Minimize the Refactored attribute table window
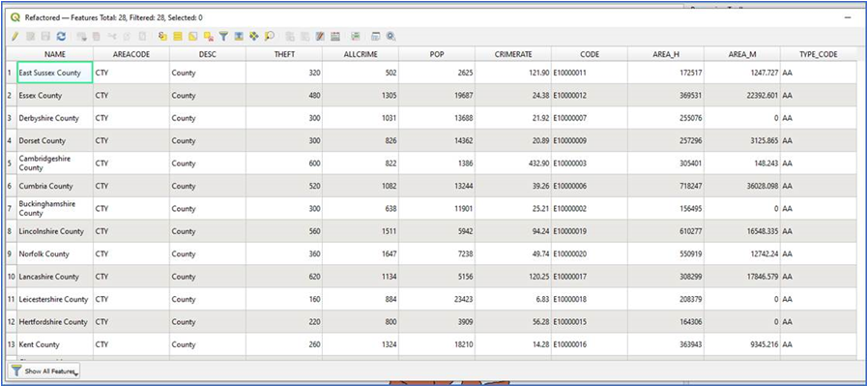The height and width of the screenshot is (386, 868). click(x=848, y=17)
